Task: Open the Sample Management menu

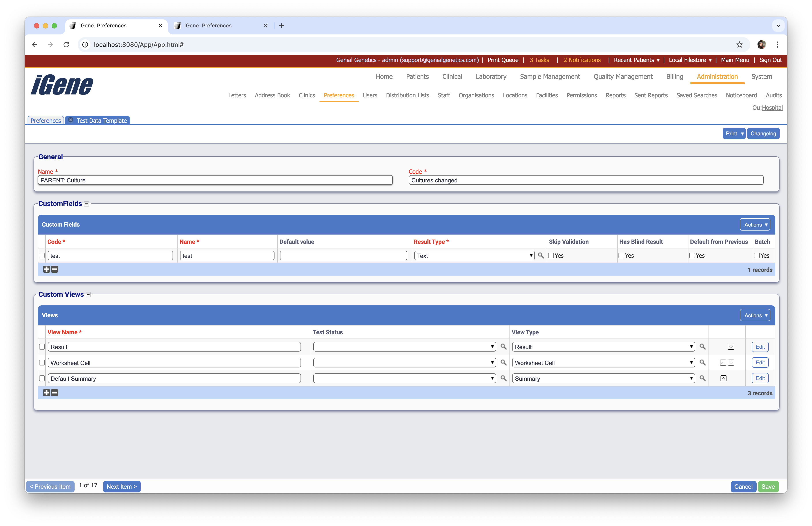Action: [550, 77]
